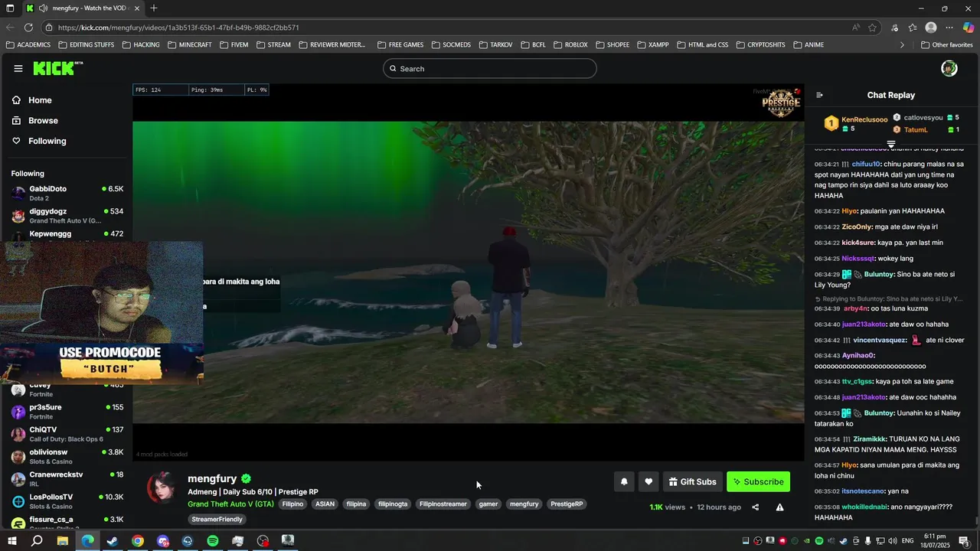Open the Other favorites folder
Viewport: 980px width, 551px height.
(x=946, y=45)
